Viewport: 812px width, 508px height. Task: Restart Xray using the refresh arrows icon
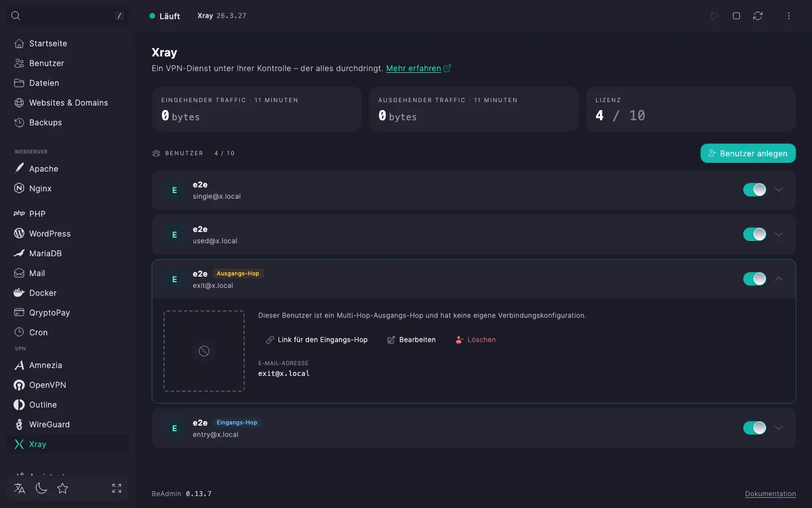758,16
